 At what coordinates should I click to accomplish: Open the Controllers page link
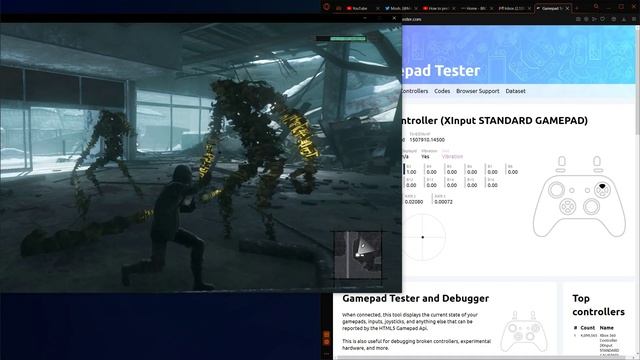tap(415, 91)
